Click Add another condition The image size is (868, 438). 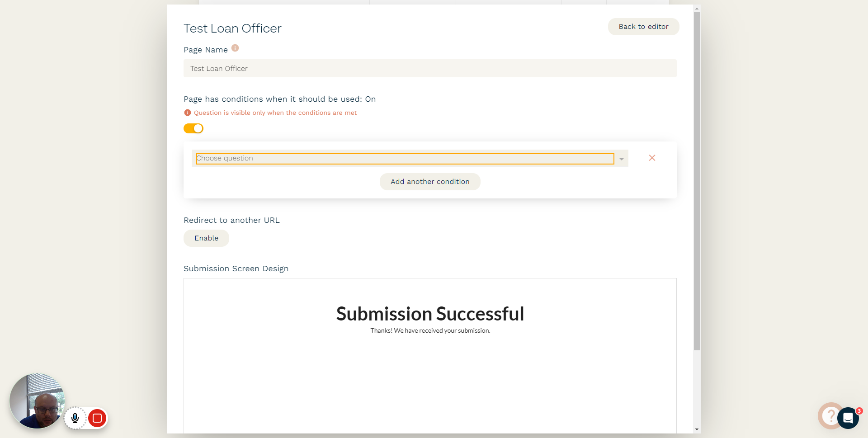pos(430,182)
